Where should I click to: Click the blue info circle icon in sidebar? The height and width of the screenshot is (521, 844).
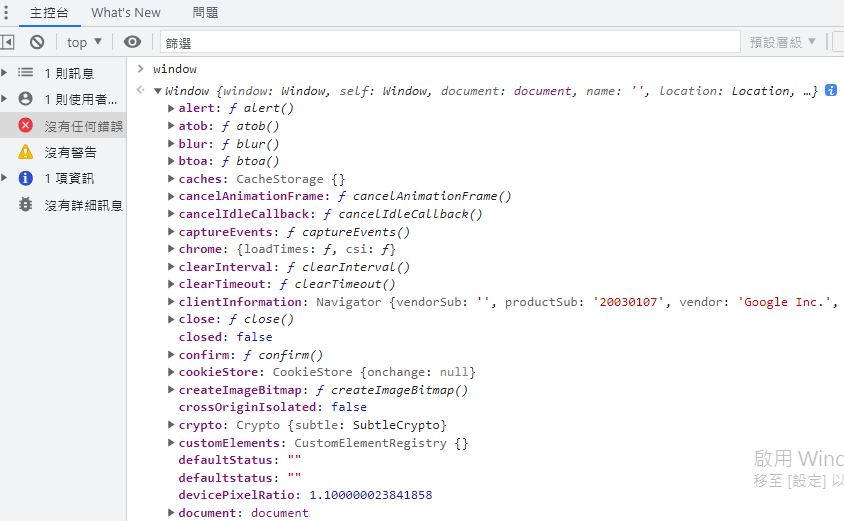click(25, 178)
